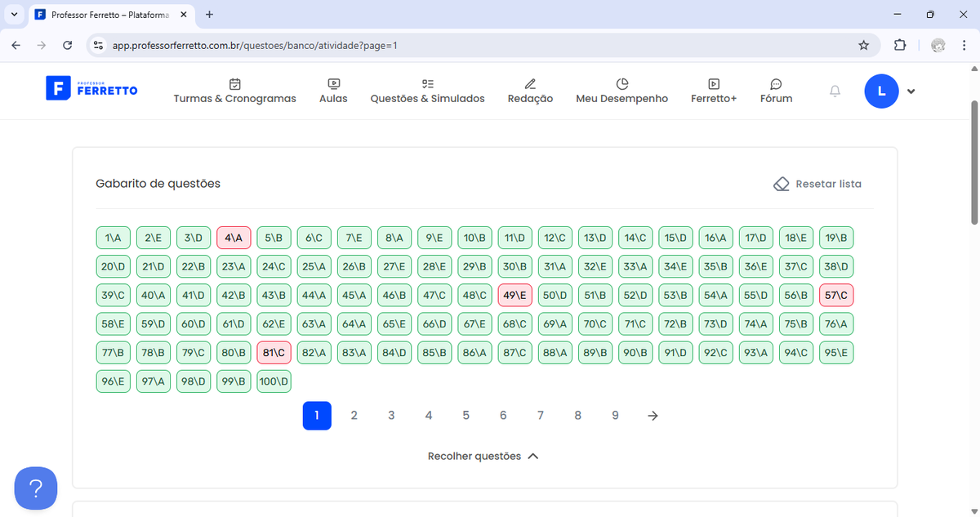The image size is (980, 517).
Task: Open the help question mark button
Action: (36, 488)
